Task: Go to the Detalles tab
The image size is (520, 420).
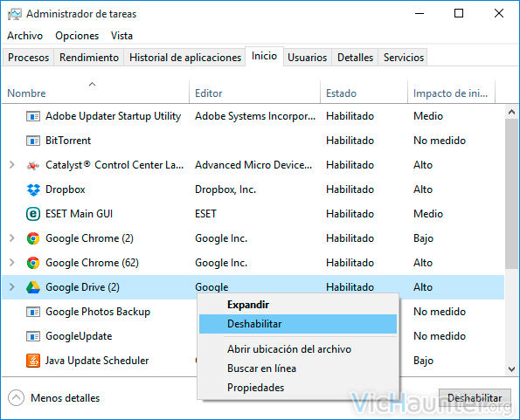Action: 355,58
